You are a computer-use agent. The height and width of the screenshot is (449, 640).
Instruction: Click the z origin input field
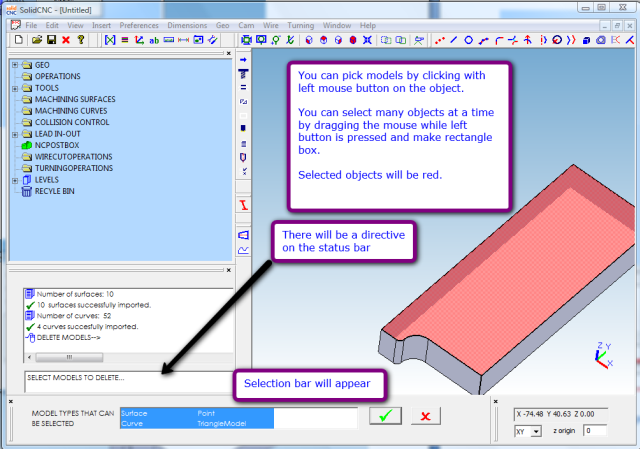point(596,431)
